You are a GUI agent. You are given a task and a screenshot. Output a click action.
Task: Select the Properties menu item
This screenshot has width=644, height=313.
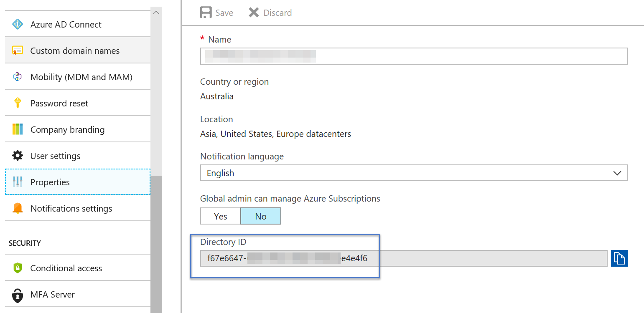tap(78, 182)
